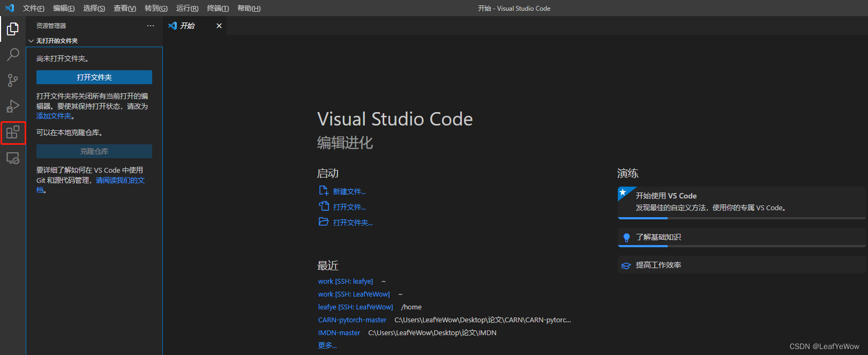Open the 了解基础知识 walkthrough
Screen dimensions: 868x355
tap(742, 238)
